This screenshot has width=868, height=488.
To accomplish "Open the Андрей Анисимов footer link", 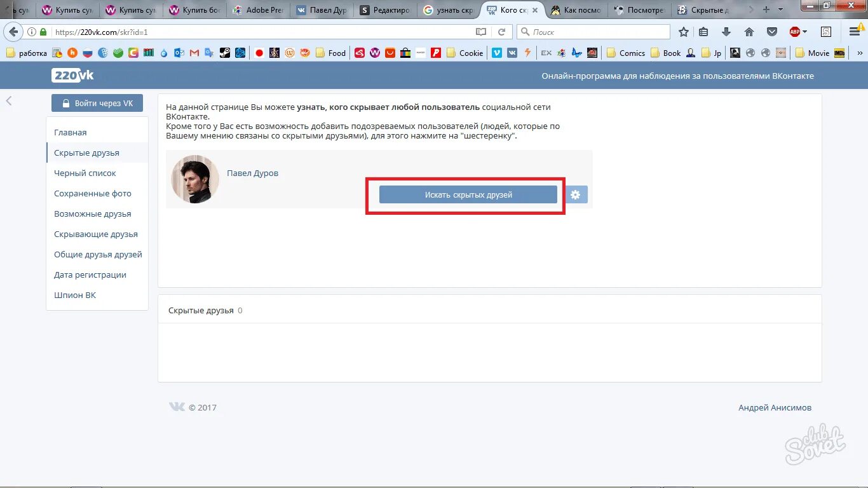I will [775, 407].
